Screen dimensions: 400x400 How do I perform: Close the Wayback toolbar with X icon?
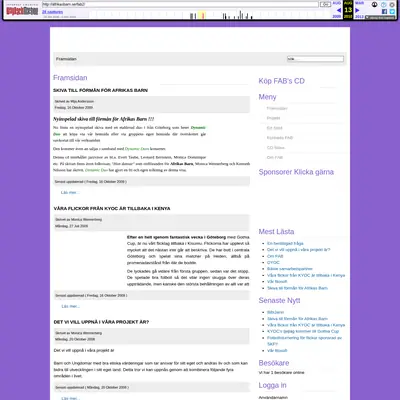392,5
